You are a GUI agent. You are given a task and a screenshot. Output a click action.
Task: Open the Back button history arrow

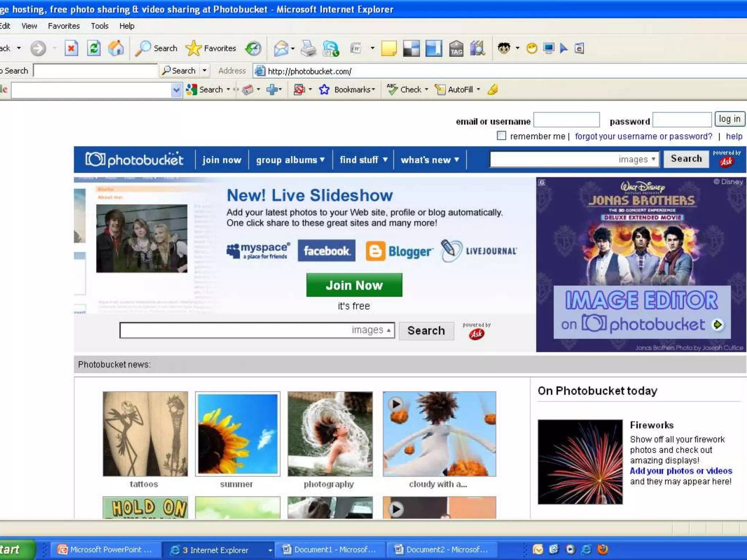[19, 48]
